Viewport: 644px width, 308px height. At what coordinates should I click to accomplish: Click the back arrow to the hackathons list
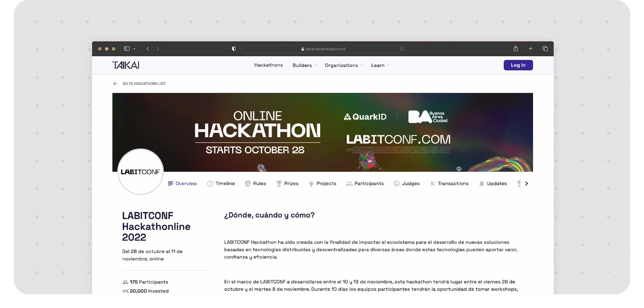pos(115,84)
